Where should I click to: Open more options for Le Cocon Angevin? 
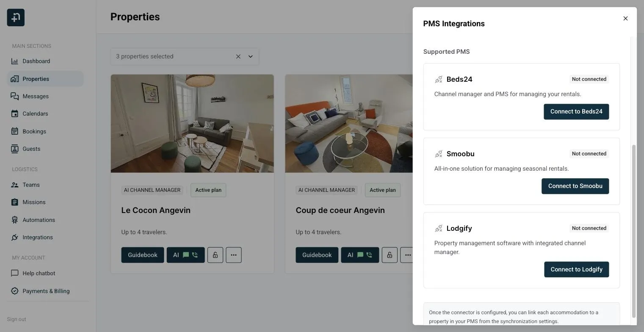point(234,255)
